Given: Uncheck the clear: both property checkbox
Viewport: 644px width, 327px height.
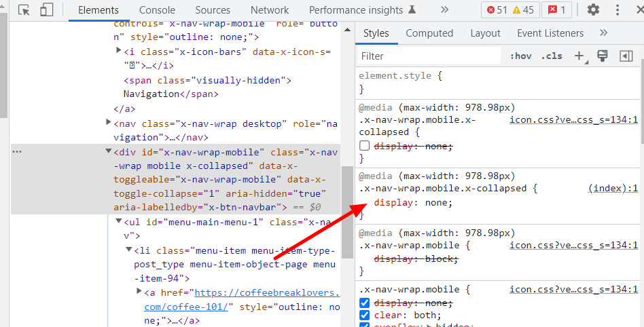Looking at the screenshot, I should tap(364, 315).
